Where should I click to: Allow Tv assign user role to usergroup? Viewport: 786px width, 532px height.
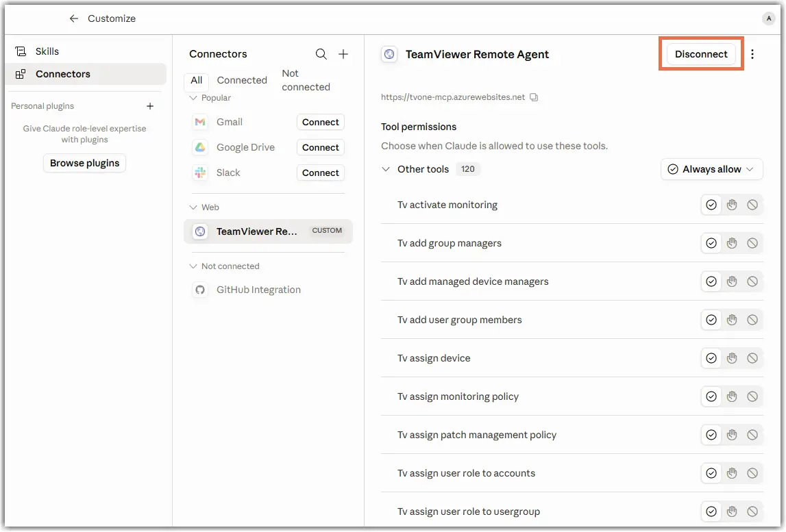tap(711, 512)
